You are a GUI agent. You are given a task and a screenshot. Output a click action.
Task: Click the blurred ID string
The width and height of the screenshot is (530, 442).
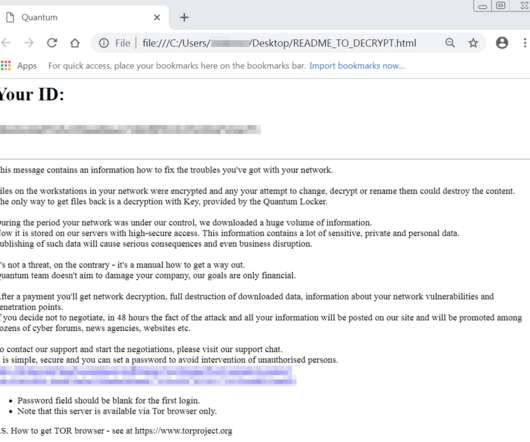point(130,129)
